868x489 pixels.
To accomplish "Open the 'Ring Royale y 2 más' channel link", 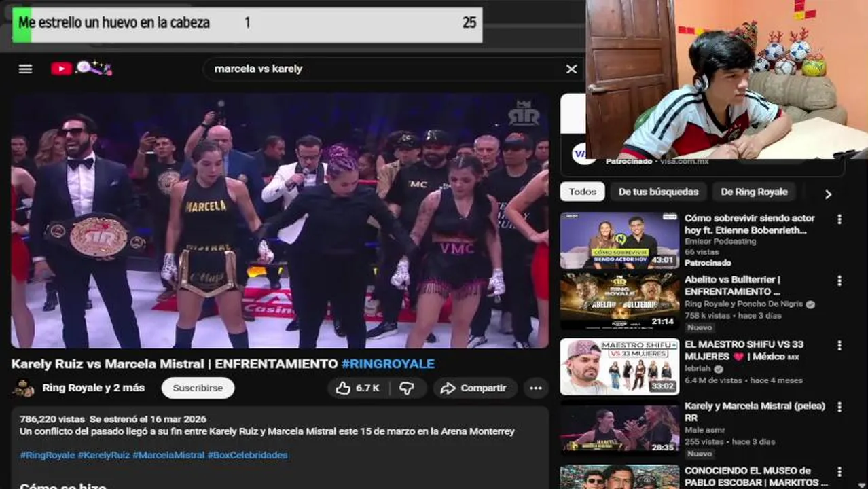I will [x=93, y=388].
